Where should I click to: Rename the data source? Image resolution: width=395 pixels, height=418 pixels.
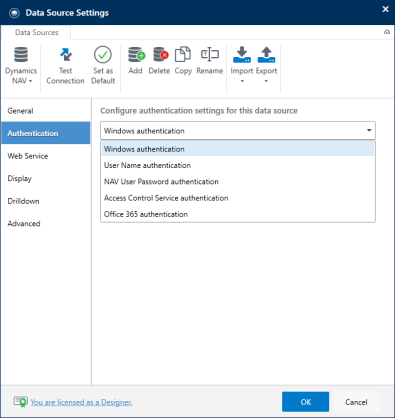click(x=210, y=61)
